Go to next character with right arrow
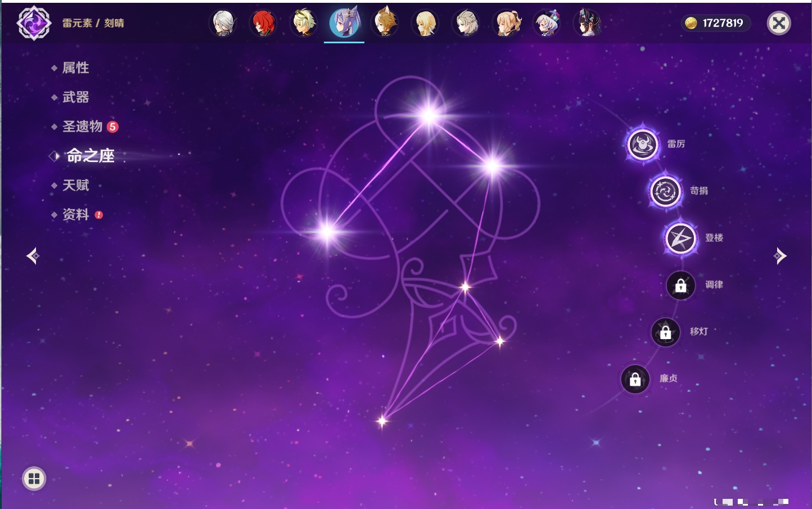This screenshot has width=812, height=509. tap(780, 256)
